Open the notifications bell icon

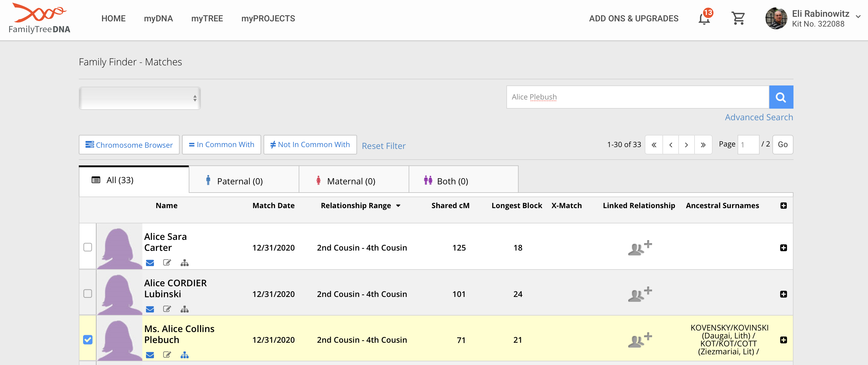pos(704,19)
